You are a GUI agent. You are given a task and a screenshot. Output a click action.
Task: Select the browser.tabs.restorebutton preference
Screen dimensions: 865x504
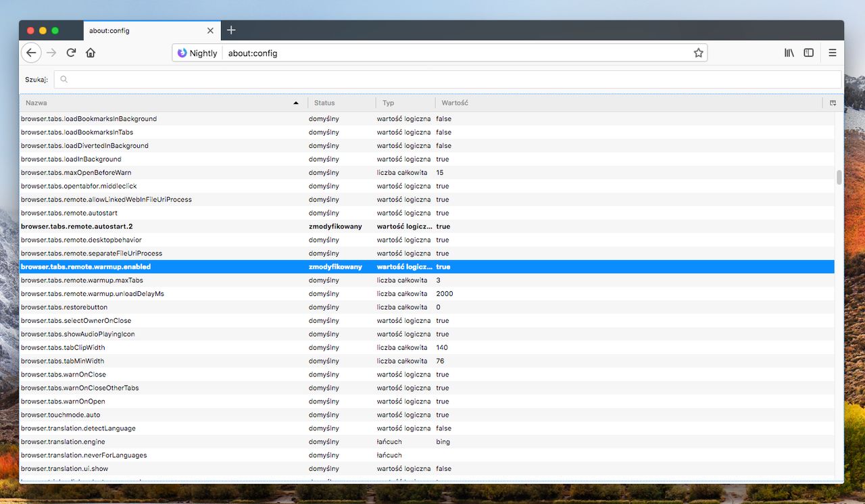click(x=427, y=307)
